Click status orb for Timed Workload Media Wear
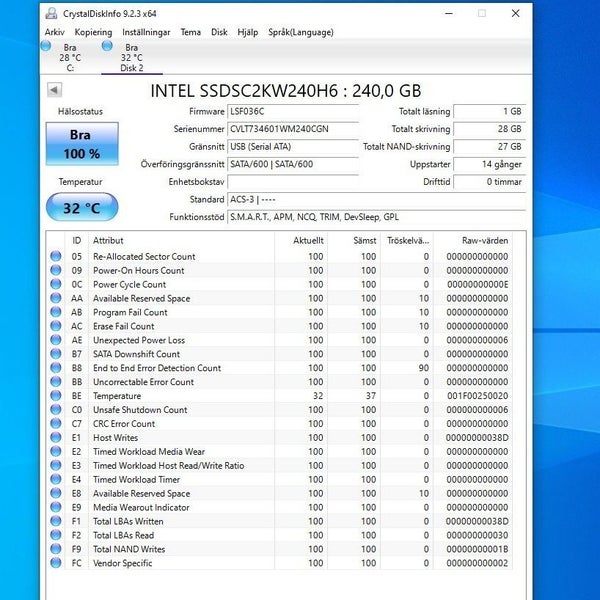 click(x=56, y=451)
